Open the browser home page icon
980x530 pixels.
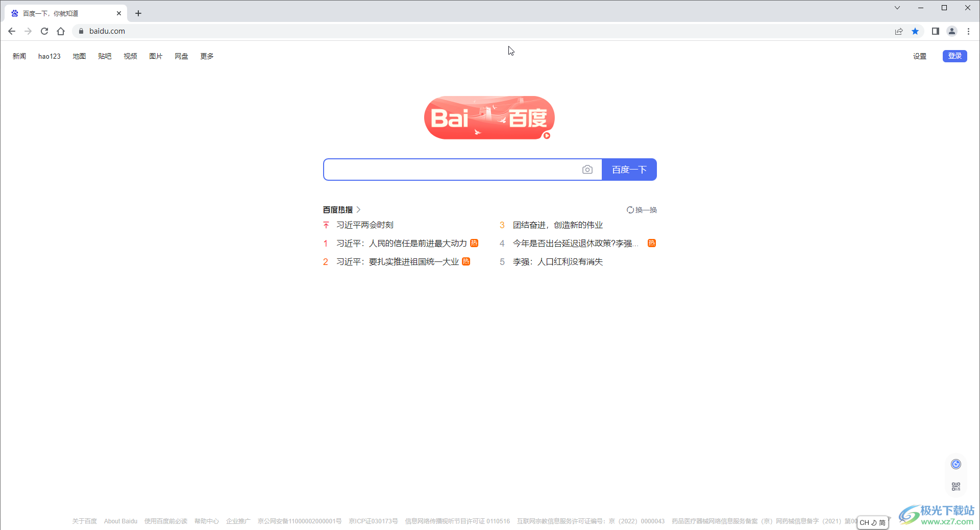61,31
